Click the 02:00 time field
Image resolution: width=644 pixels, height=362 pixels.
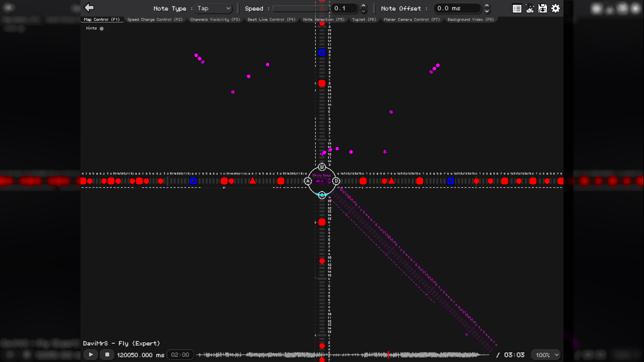tap(180, 355)
